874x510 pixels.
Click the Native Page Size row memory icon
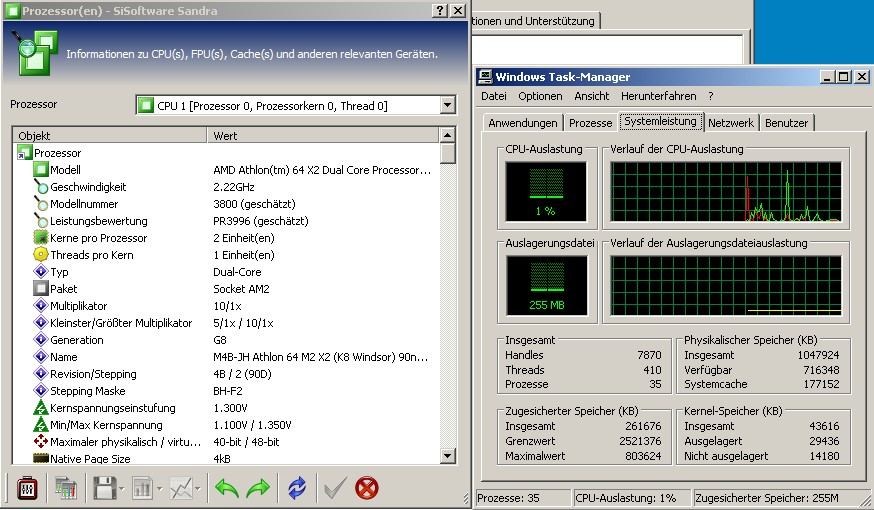pyautogui.click(x=41, y=458)
